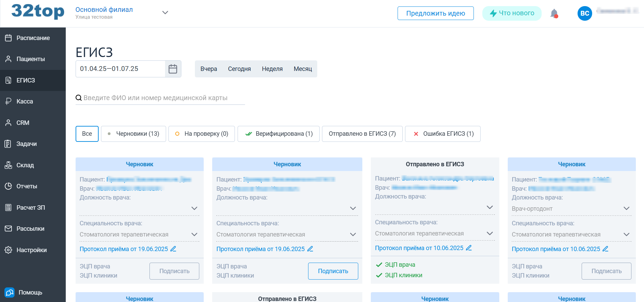The width and height of the screenshot is (644, 302).
Task: Click the 32top logo
Action: coord(38,12)
